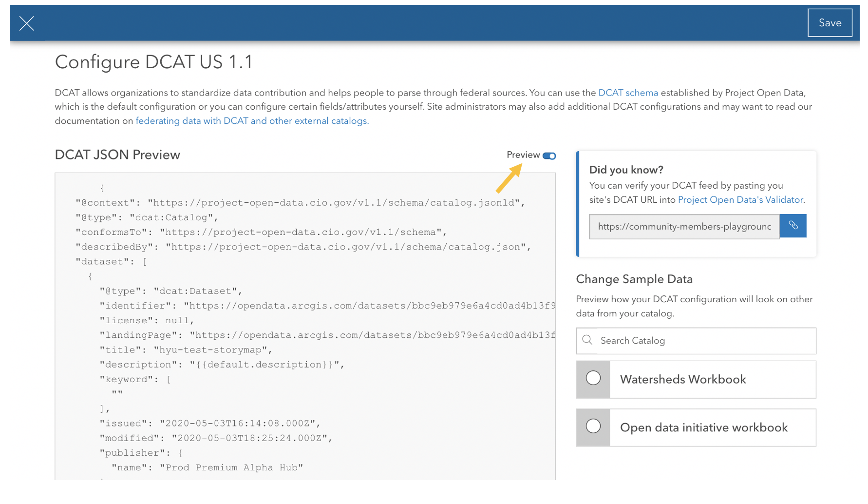Click the "keyword" line in JSON preview
This screenshot has height=504, width=868.
135,379
